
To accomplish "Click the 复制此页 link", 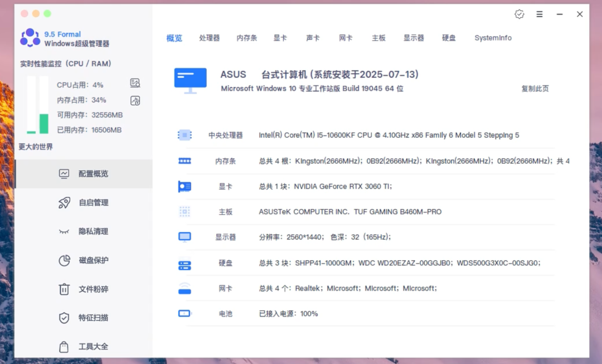I will pos(535,89).
